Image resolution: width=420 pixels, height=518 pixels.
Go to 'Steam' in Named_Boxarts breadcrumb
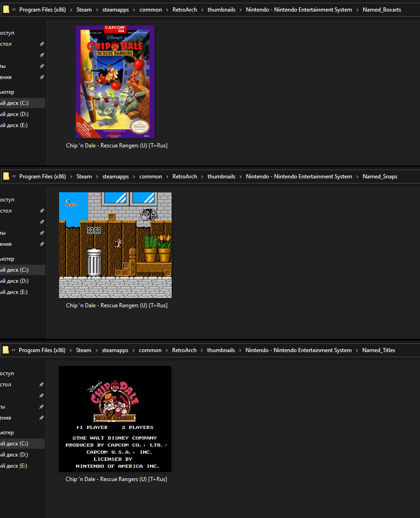(84, 10)
